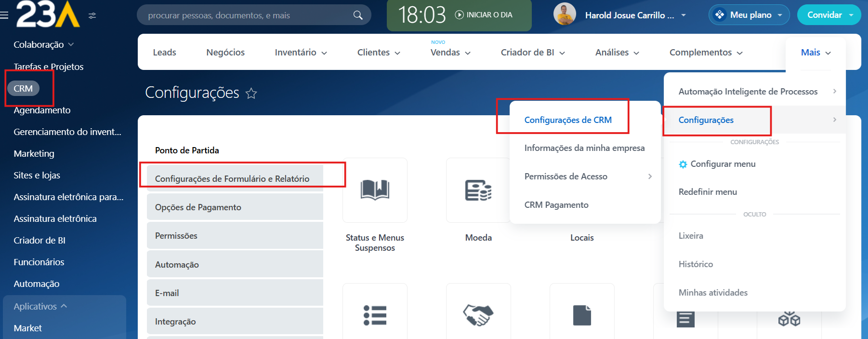Click the search magnifier icon
The height and width of the screenshot is (339, 868).
357,15
